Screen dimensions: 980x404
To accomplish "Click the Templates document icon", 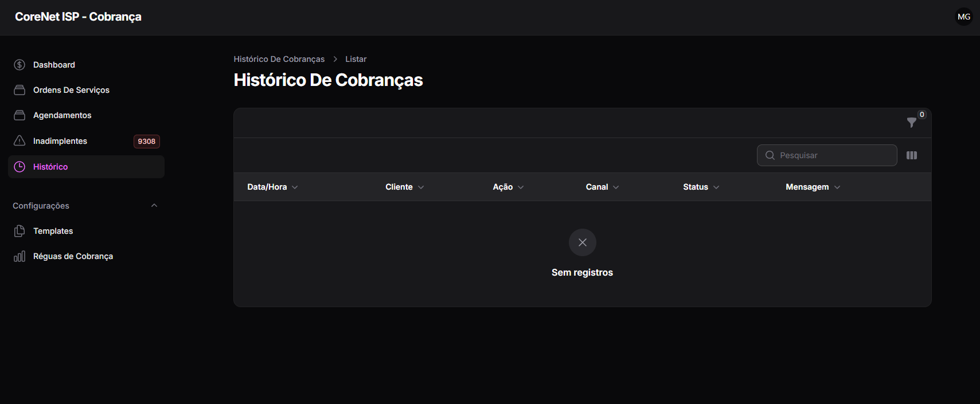I will click(x=19, y=231).
